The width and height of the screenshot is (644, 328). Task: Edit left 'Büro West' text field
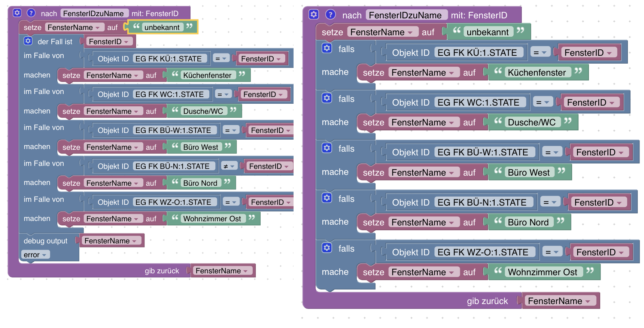coord(201,147)
